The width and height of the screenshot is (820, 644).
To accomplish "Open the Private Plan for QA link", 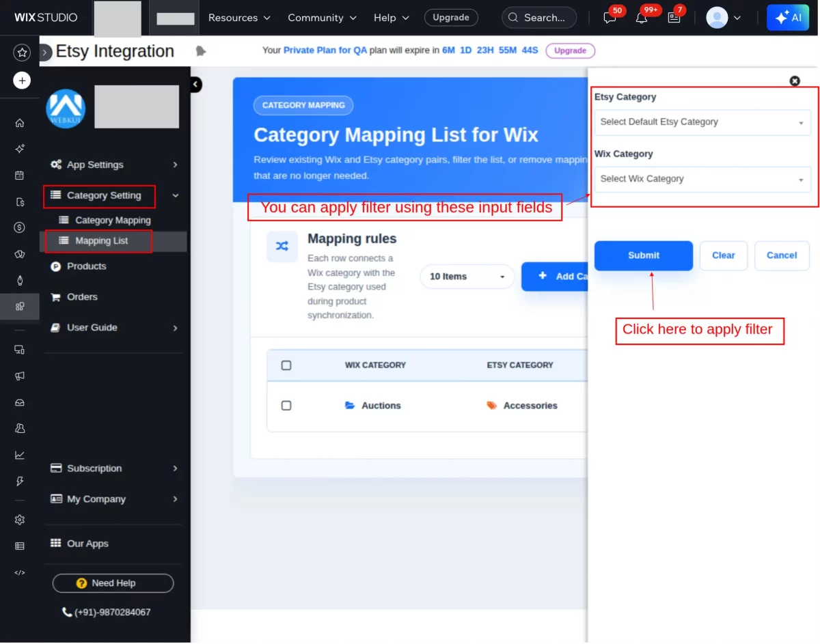I will coord(325,51).
